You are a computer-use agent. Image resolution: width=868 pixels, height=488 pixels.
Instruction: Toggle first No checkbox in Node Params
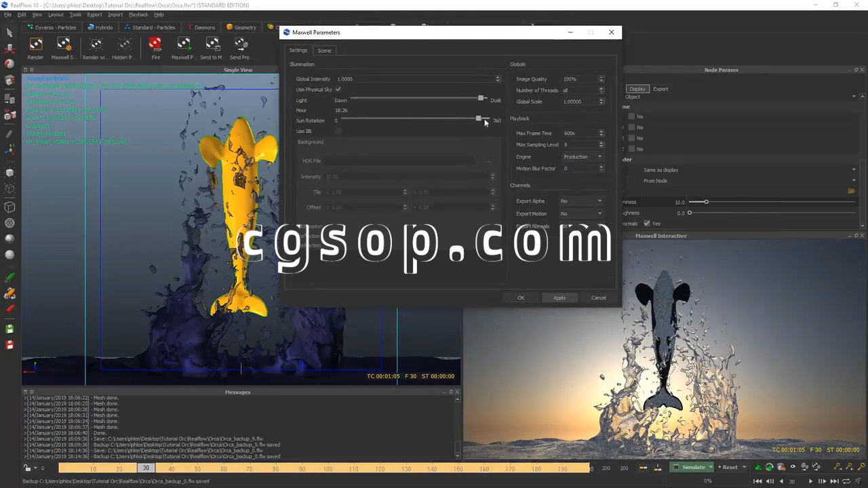[631, 117]
